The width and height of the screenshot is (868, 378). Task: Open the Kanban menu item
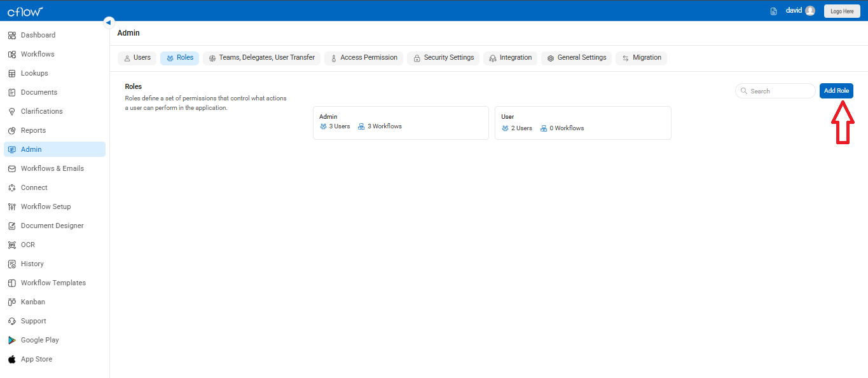point(55,302)
